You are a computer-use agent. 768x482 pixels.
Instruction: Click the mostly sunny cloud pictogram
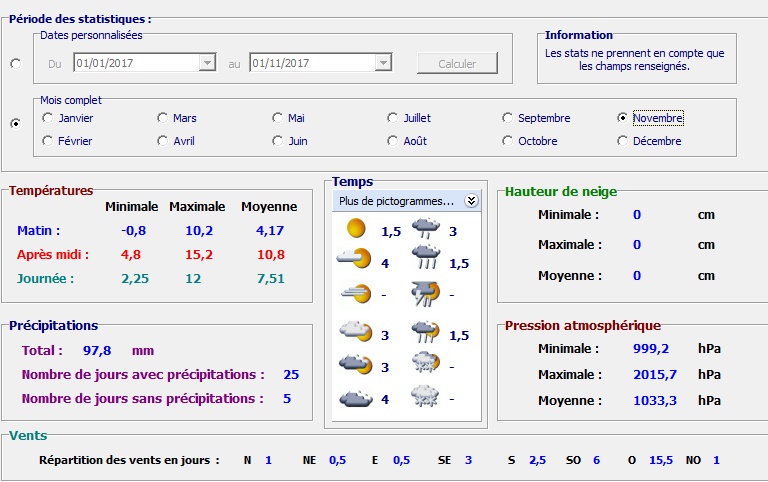click(355, 259)
